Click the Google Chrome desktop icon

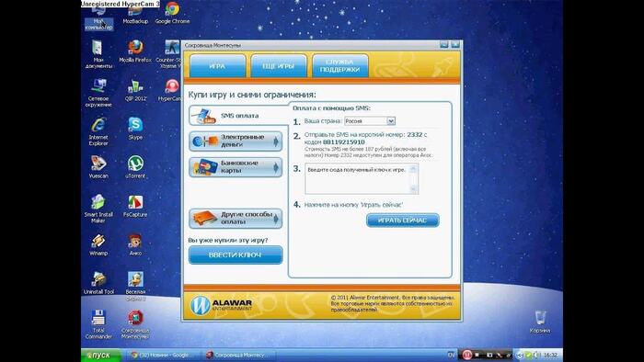point(172,13)
